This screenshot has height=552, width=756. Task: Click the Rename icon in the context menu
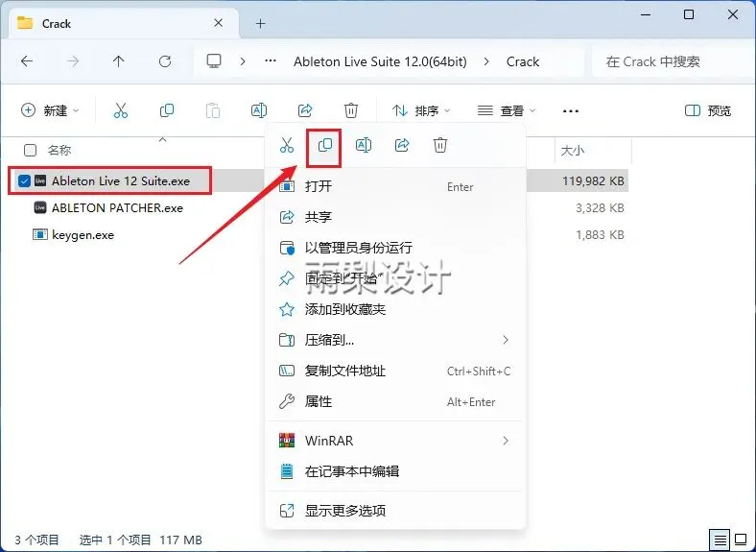(x=363, y=145)
